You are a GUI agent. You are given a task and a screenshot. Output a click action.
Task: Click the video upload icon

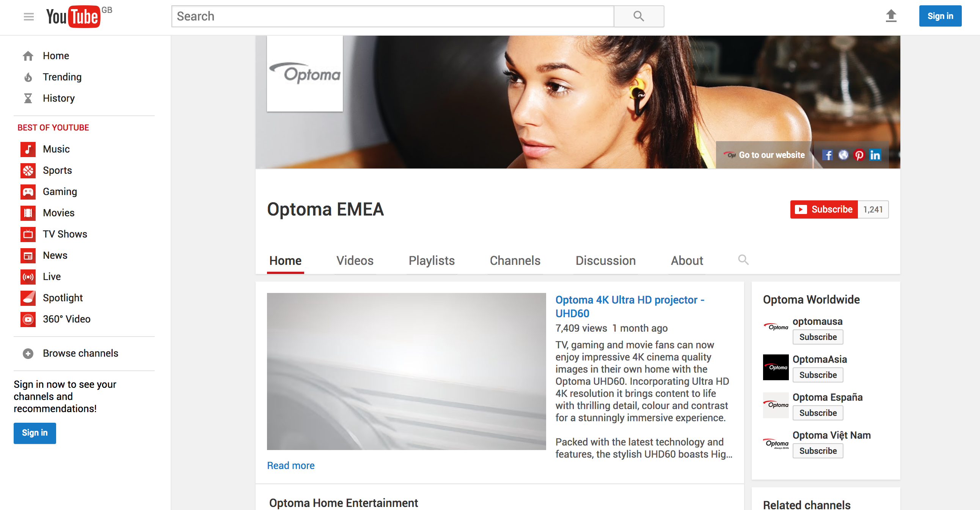click(891, 16)
